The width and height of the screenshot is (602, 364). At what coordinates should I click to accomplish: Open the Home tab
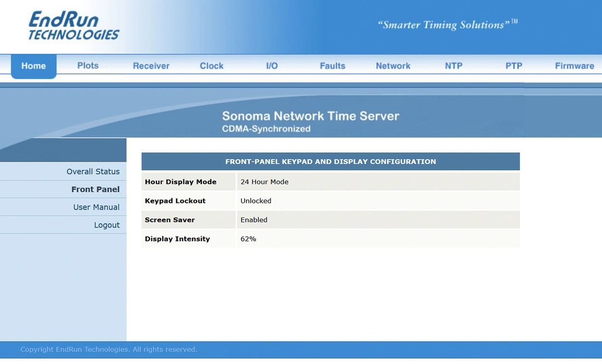[33, 66]
